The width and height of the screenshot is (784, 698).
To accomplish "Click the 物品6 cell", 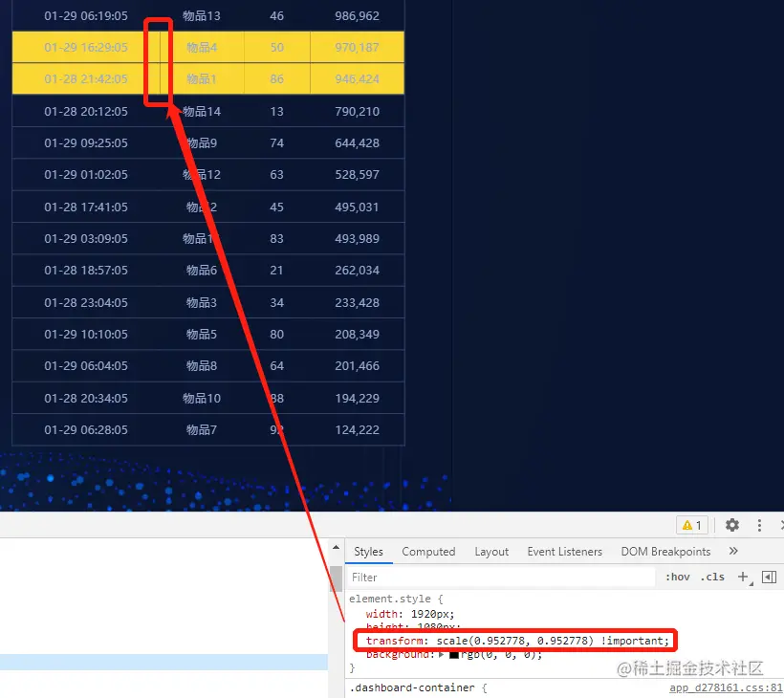I will coord(202,270).
